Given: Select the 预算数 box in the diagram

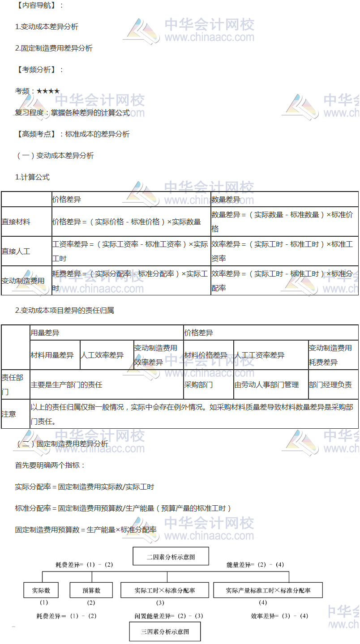Looking at the screenshot, I should (x=91, y=590).
